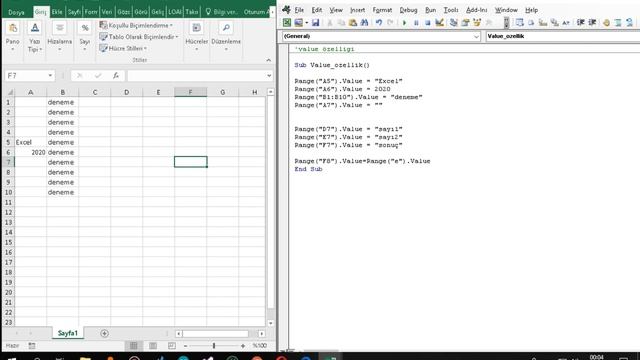Viewport: 640px width, 360px height.
Task: Open Hücre Stilleri dropdown
Action: tap(123, 48)
